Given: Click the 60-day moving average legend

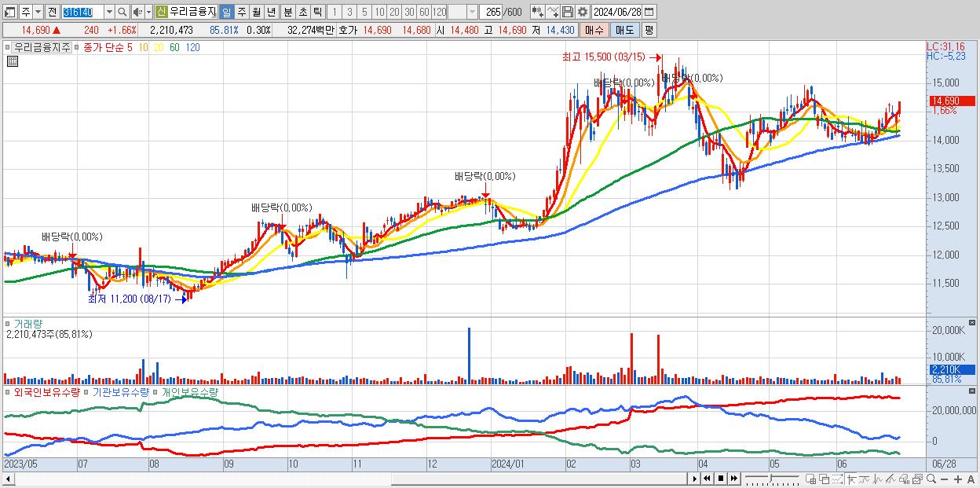Looking at the screenshot, I should point(174,47).
